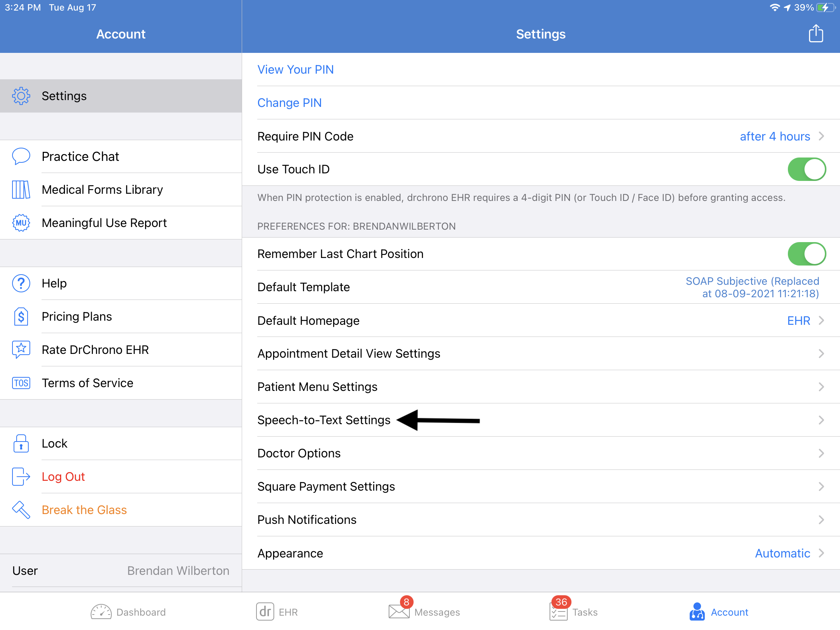
Task: Tap the Help question mark icon
Action: tap(21, 283)
